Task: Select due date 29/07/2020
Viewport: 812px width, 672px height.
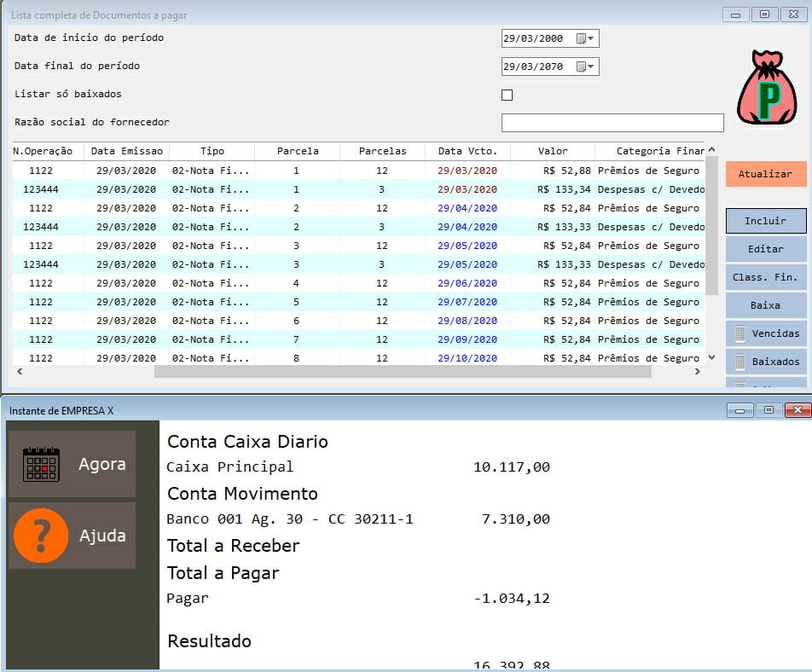Action: pos(467,302)
